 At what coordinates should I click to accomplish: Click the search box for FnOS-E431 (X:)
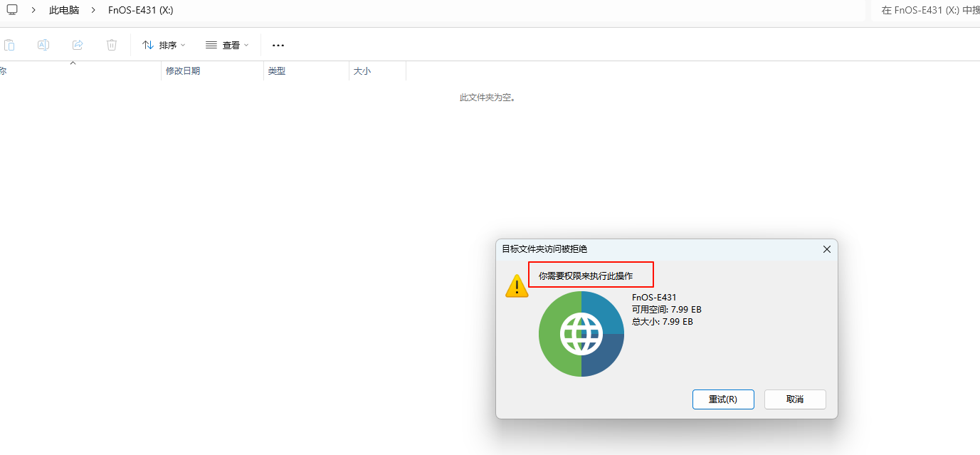coord(925,11)
